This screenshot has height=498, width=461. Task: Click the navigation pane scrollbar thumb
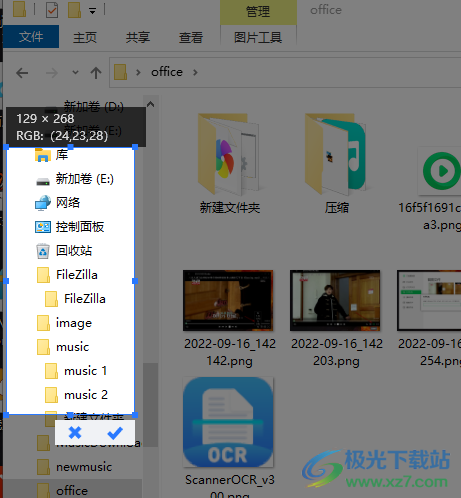150,405
